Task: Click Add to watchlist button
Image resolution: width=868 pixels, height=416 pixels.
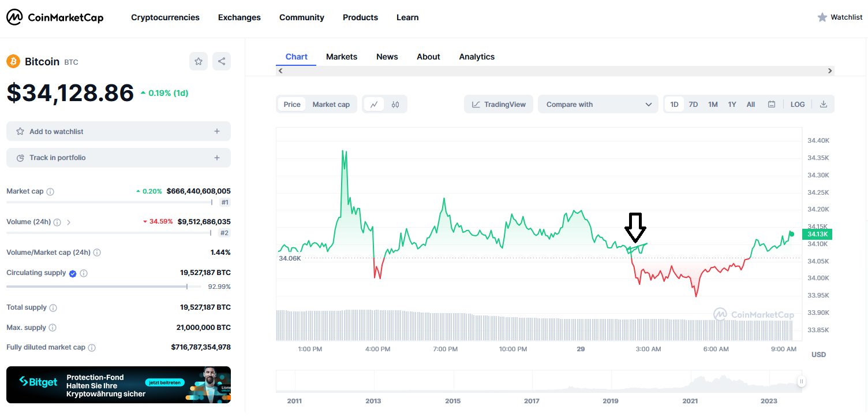Action: point(118,131)
